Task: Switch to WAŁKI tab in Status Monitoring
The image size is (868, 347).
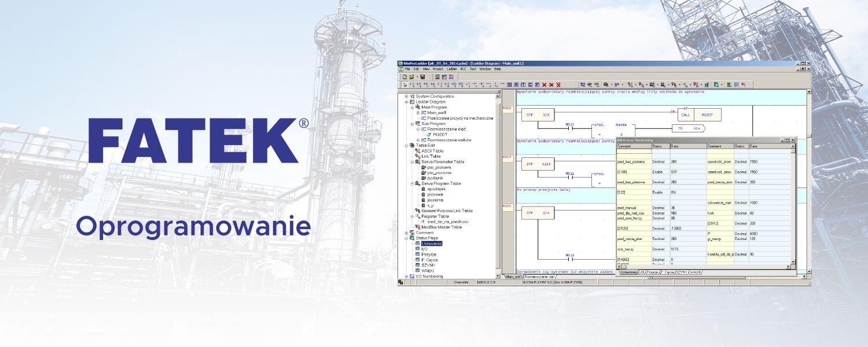Action: point(696,272)
